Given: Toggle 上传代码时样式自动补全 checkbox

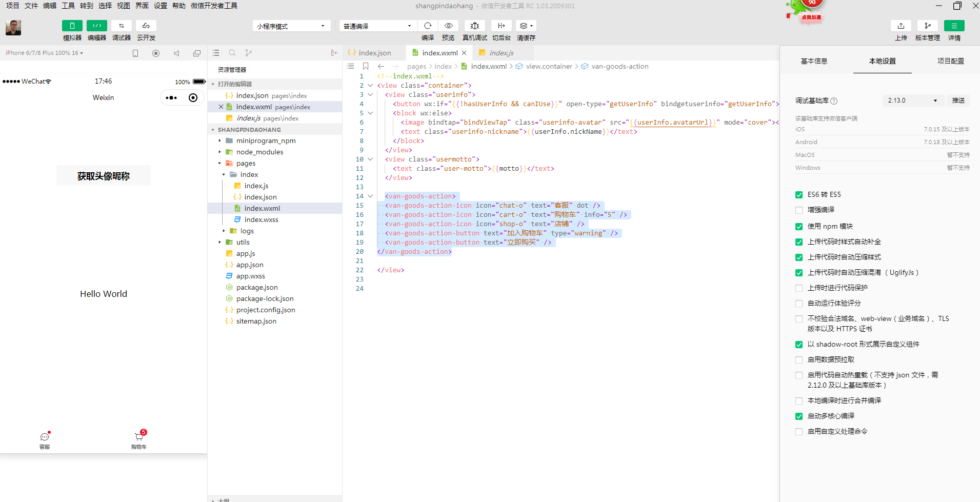Looking at the screenshot, I should (x=799, y=242).
